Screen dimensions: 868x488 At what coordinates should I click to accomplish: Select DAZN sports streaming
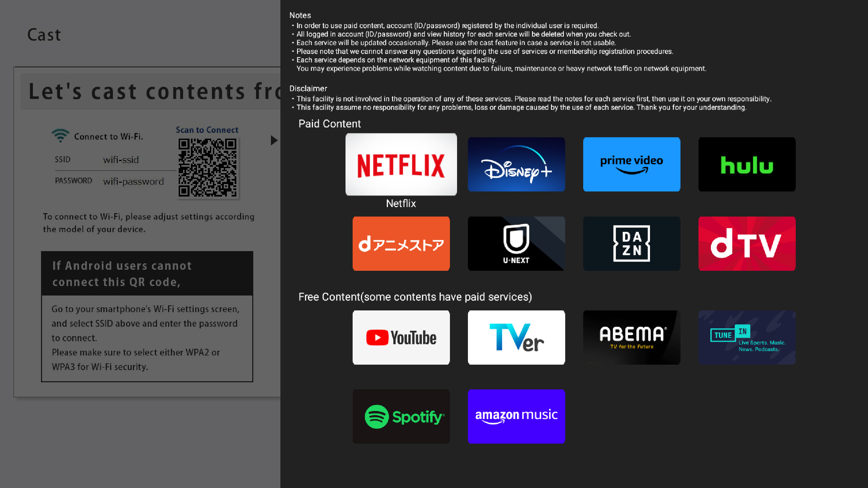pyautogui.click(x=631, y=243)
